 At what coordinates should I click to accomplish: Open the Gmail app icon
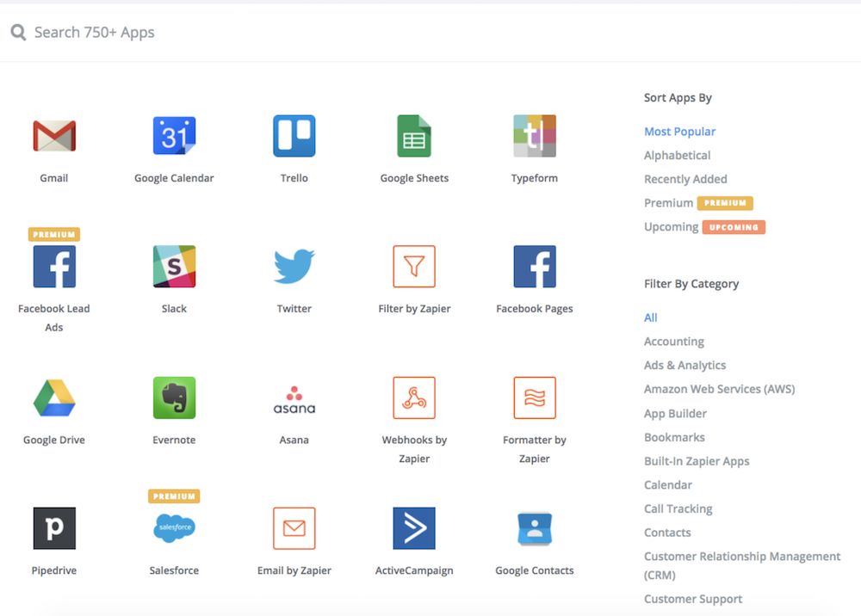54,136
